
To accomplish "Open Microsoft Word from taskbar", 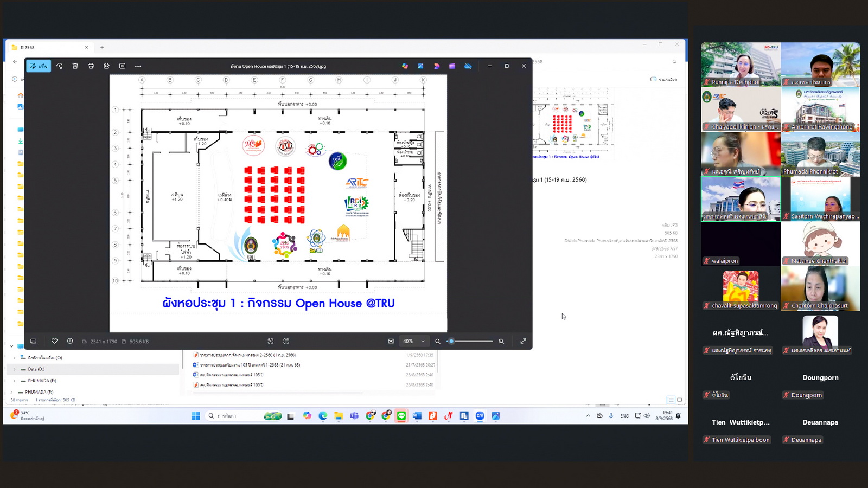I will tap(417, 416).
